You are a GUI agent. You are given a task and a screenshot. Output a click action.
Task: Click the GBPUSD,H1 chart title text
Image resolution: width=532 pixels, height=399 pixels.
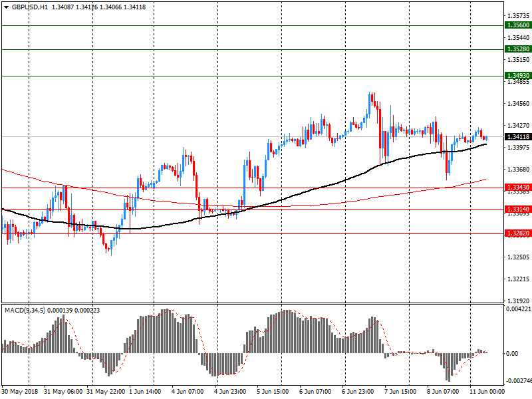30,7
